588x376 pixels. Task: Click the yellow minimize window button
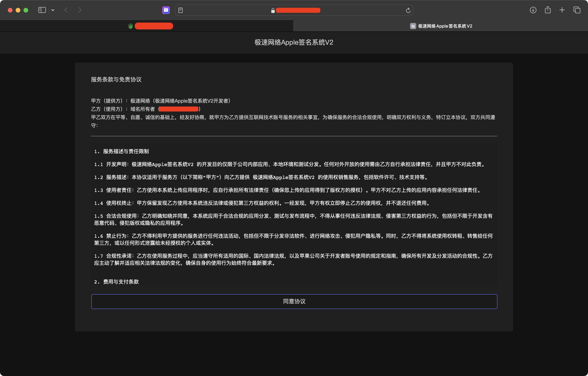coord(18,10)
